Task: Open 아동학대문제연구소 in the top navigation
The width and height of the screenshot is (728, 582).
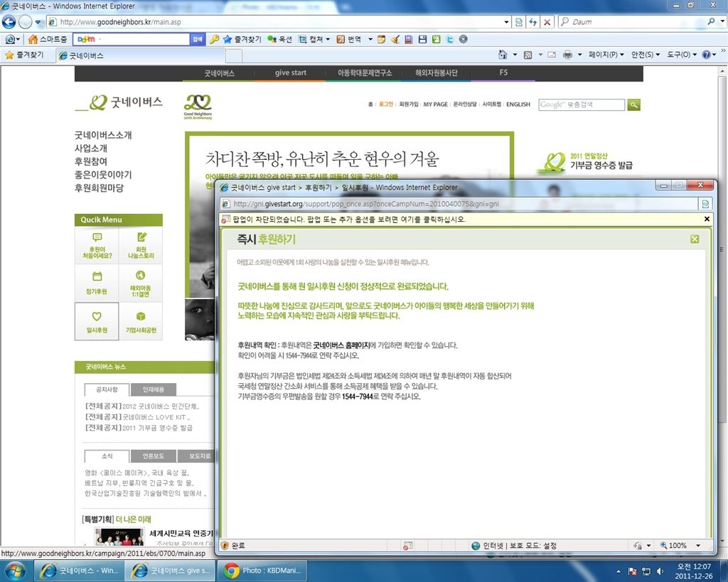Action: point(365,73)
